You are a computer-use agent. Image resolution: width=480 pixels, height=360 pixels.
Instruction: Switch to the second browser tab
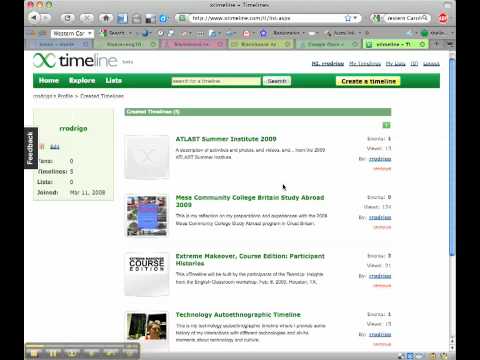point(127,44)
